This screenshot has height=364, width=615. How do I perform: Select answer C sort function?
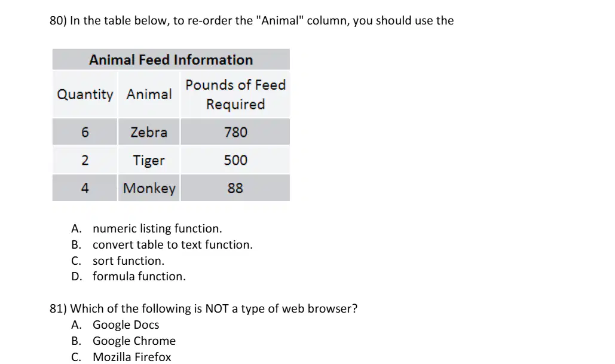(118, 261)
